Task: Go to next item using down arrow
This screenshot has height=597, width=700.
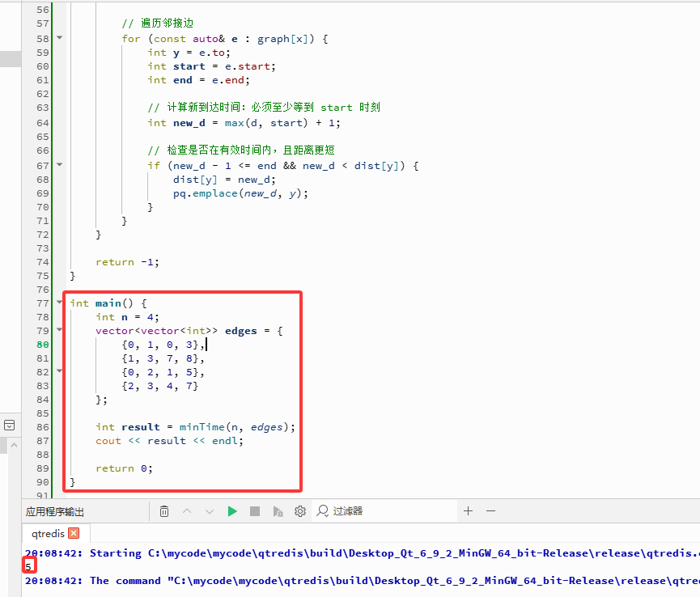Action: (x=210, y=511)
